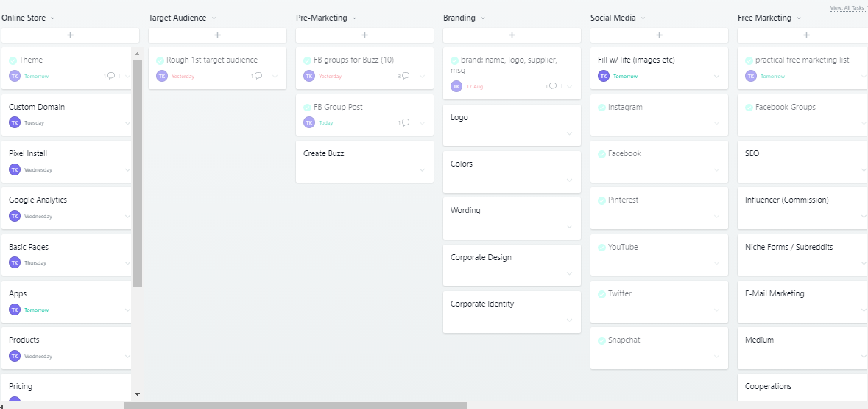Click the scroll down arrow in Online Store
Screen dimensions: 868x409
coord(137,394)
